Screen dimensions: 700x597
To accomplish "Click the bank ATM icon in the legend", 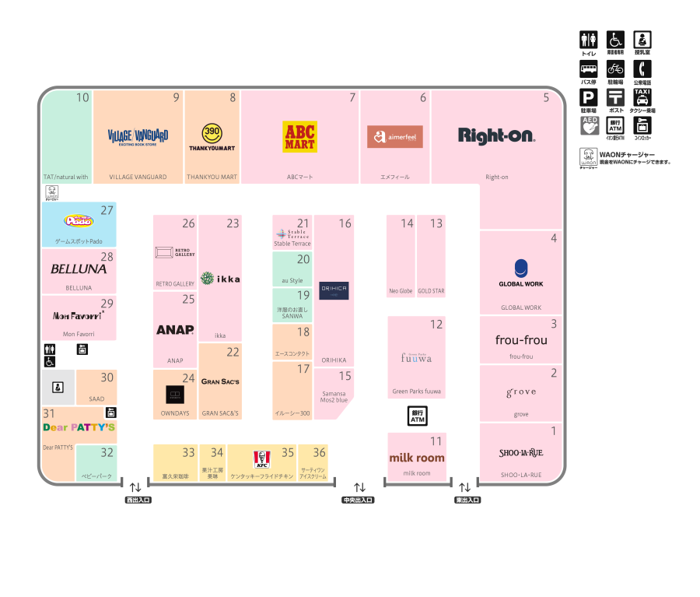I will tap(615, 125).
